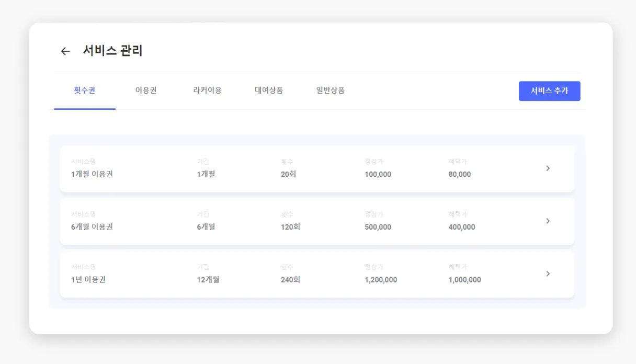Click the 6개월 이용권 service name
636x364 pixels.
point(92,227)
